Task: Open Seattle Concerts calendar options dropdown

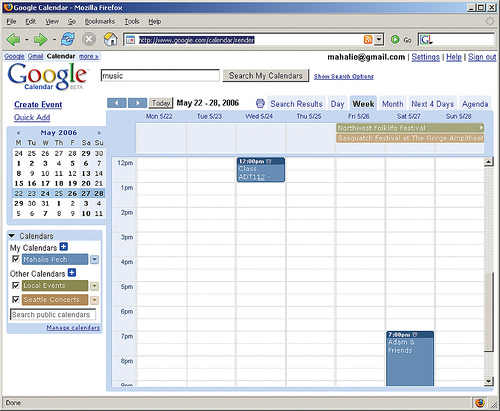Action: [x=95, y=300]
